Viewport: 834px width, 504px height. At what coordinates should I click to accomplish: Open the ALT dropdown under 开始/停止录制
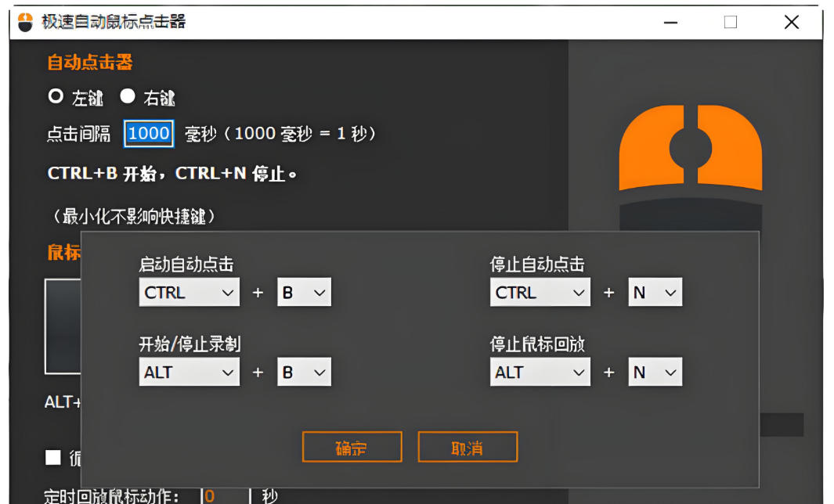click(x=189, y=372)
